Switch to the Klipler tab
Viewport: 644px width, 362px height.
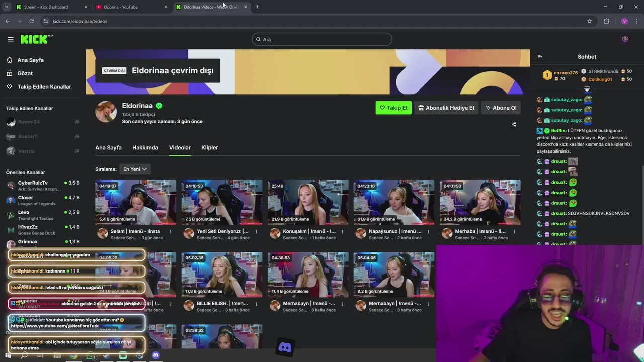pyautogui.click(x=209, y=147)
